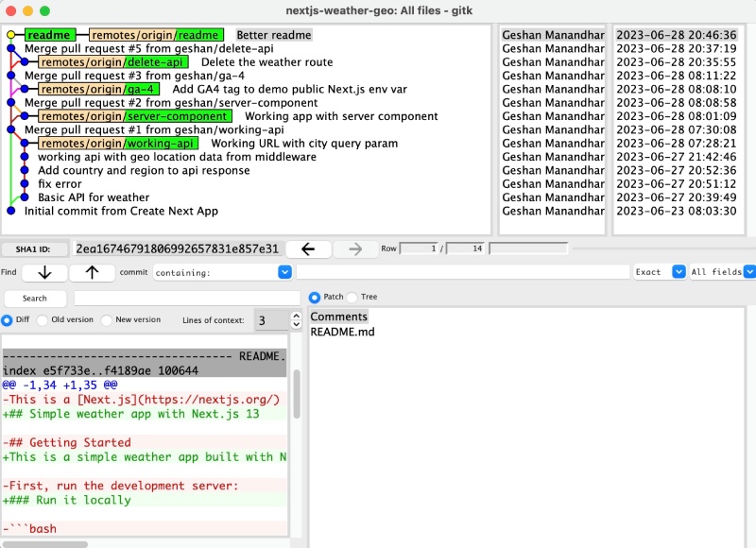Image resolution: width=756 pixels, height=548 pixels.
Task: Click the Search button
Action: pos(35,297)
